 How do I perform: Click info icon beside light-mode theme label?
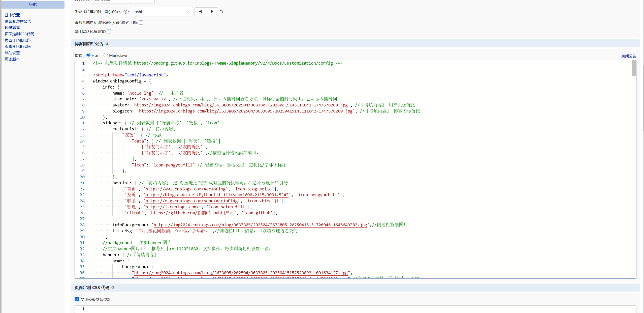(x=125, y=12)
